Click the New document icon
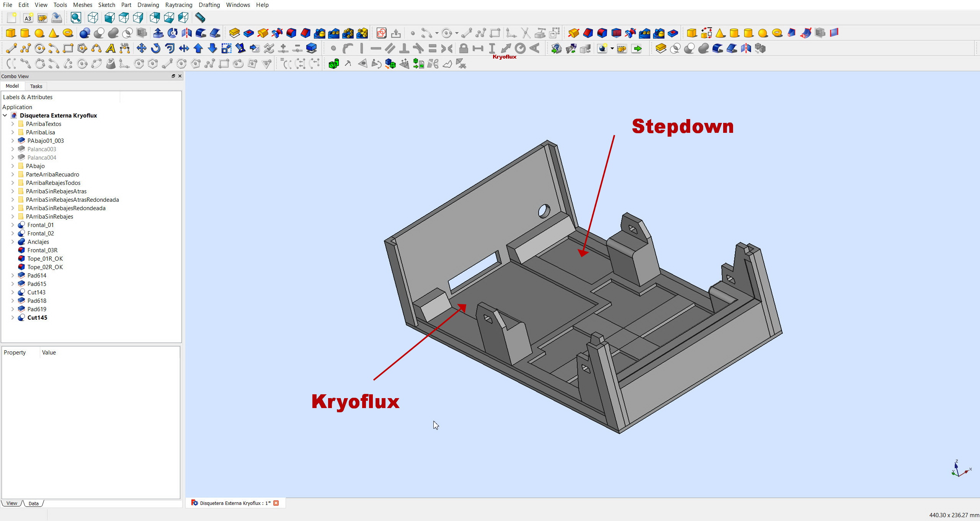 (11, 18)
